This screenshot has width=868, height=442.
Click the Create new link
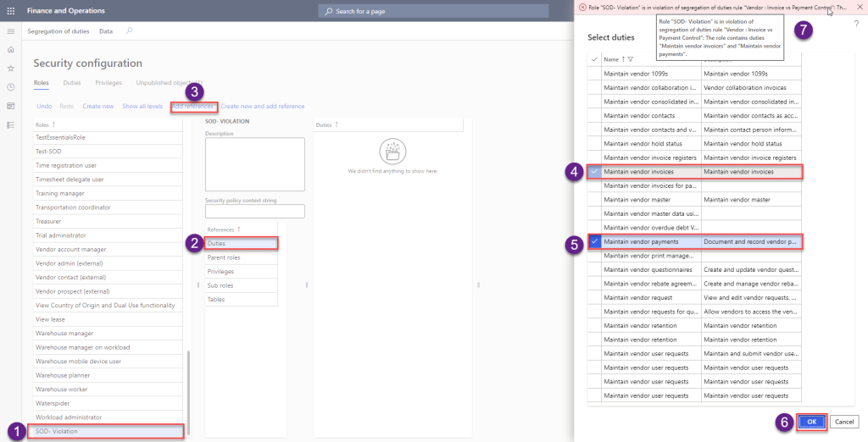click(97, 106)
